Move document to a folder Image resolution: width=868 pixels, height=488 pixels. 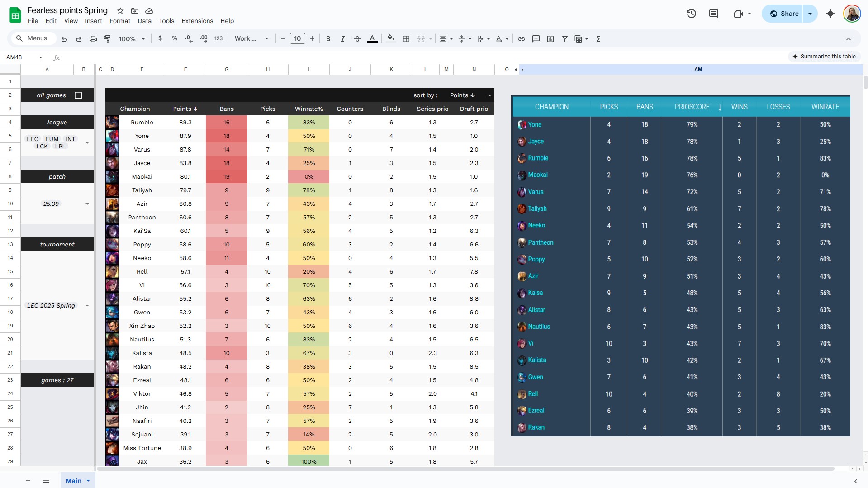[135, 10]
